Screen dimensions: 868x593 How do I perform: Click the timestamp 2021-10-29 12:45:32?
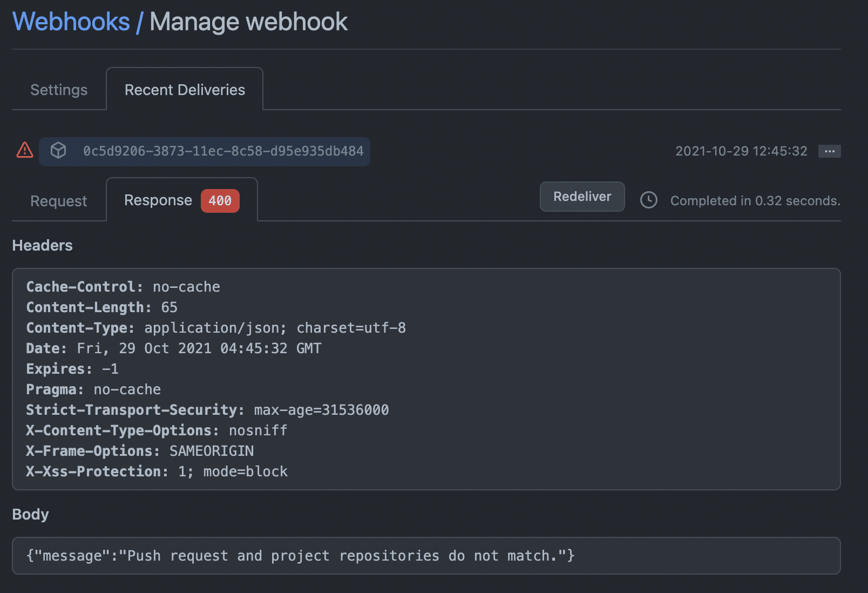coord(741,151)
